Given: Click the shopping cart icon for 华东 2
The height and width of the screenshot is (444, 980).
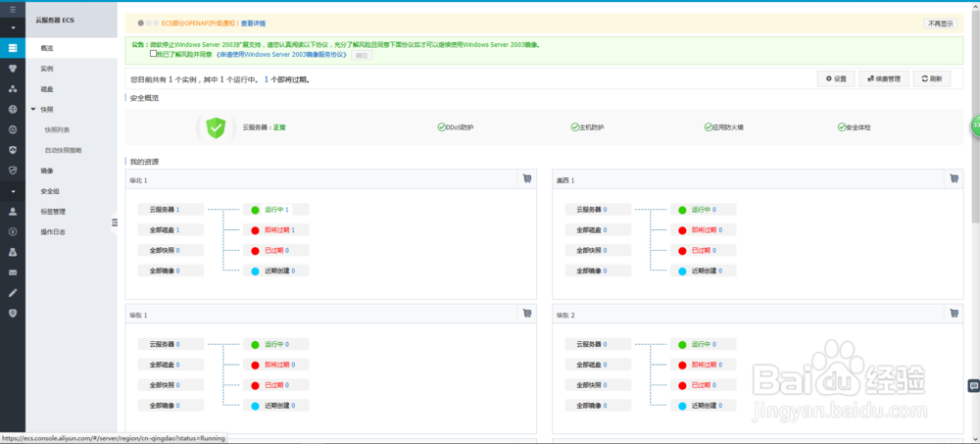Looking at the screenshot, I should click(954, 314).
